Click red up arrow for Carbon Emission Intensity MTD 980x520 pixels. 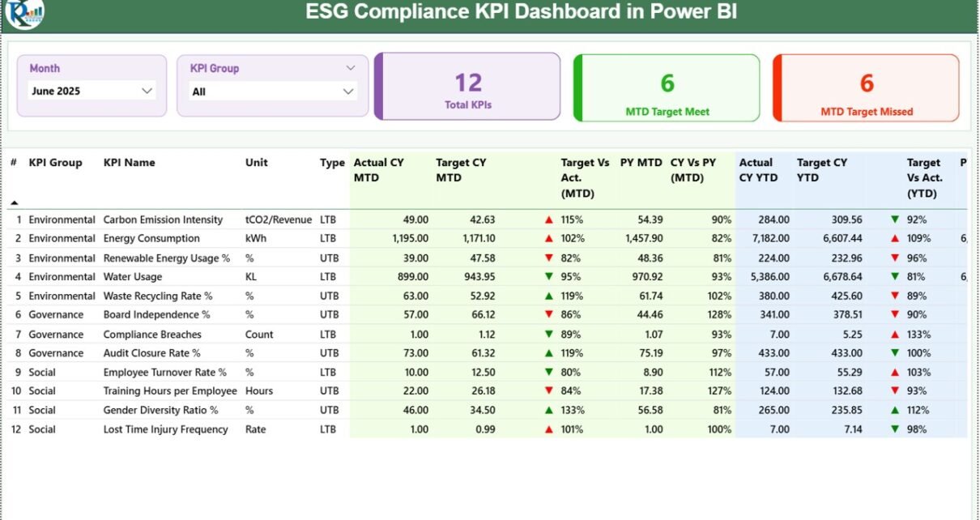549,220
